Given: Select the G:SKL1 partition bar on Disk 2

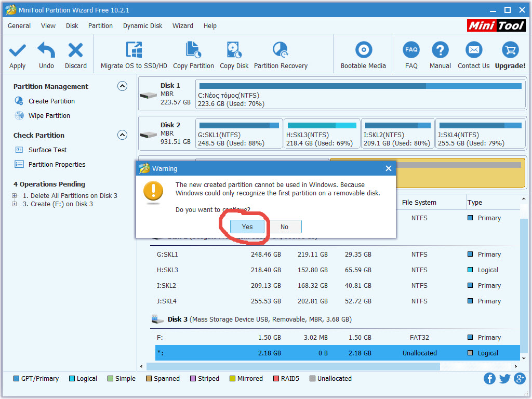Looking at the screenshot, I should pos(239,134).
